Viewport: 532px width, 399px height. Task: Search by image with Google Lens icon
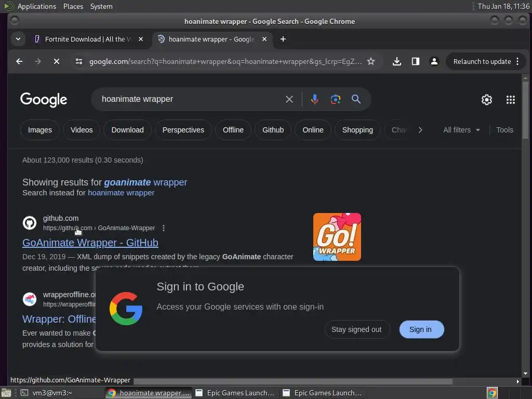[336, 99]
